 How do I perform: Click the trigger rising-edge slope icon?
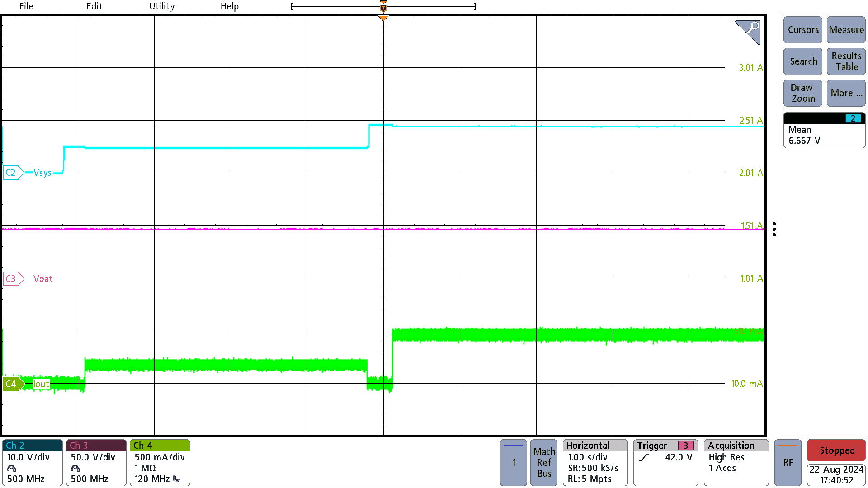(644, 457)
